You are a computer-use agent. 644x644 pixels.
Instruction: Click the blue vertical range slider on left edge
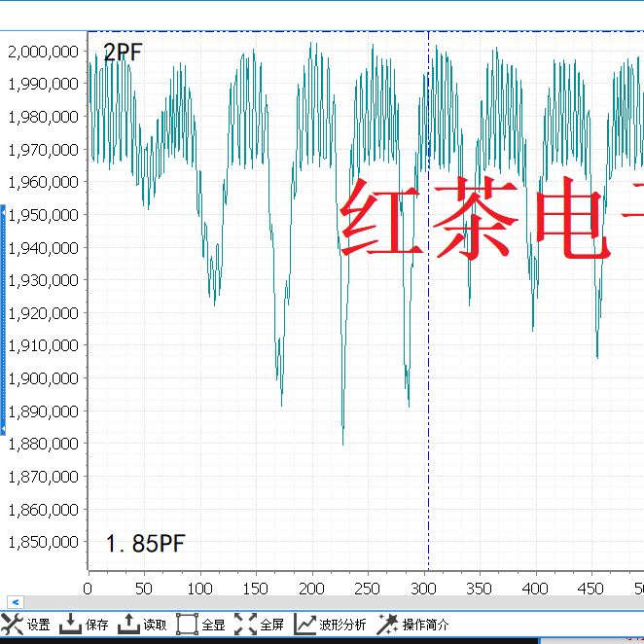[x=3, y=319]
